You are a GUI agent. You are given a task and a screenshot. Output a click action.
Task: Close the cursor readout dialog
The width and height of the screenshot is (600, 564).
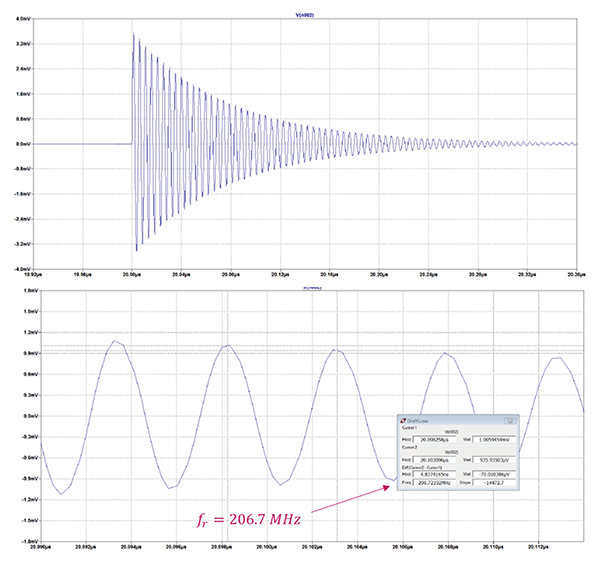click(509, 420)
